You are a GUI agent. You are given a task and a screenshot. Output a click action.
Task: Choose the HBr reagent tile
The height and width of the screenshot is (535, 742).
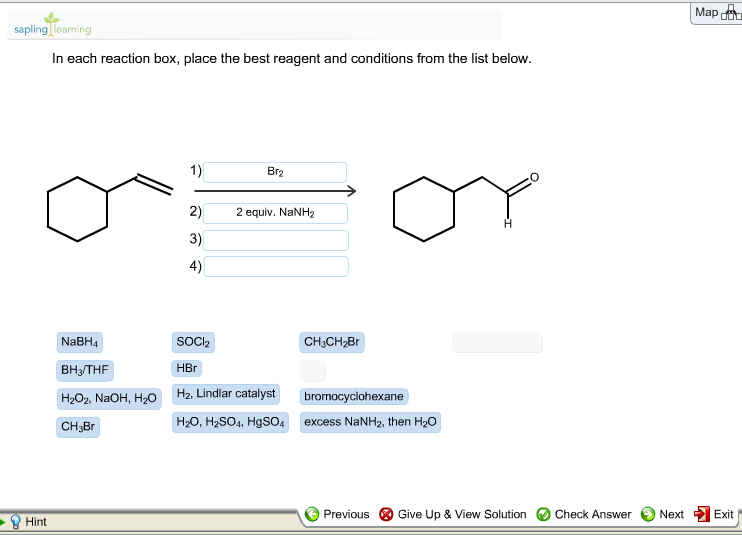click(187, 368)
